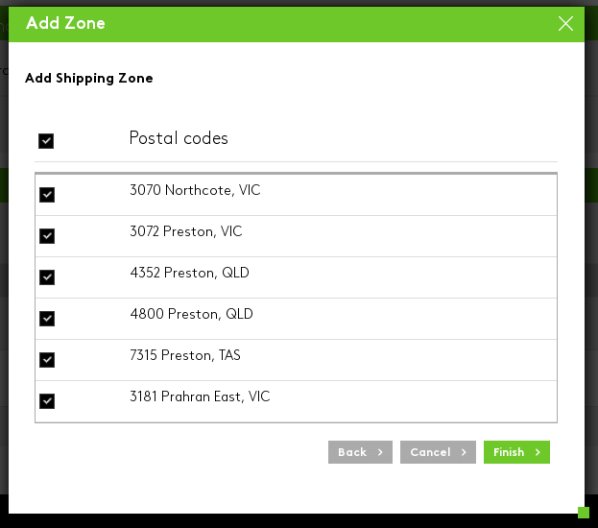Uncheck the 4800 Preston, QLD checkbox
Screen dimensions: 598x528
47,318
